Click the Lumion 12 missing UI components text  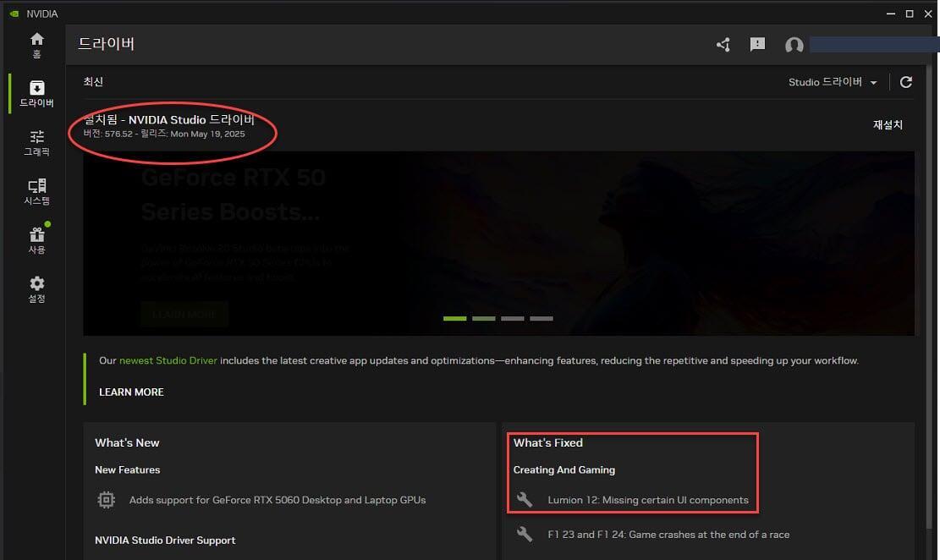pyautogui.click(x=648, y=500)
